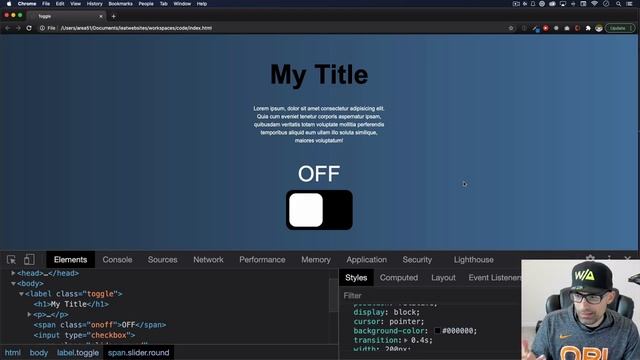The width and height of the screenshot is (640, 360).
Task: Collapse the body element node
Action: [x=13, y=283]
